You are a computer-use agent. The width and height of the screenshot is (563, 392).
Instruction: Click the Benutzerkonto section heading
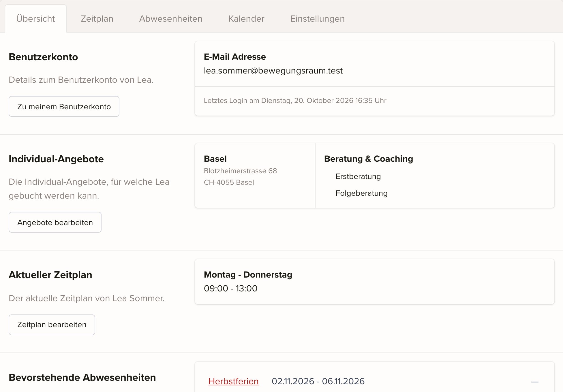click(43, 57)
